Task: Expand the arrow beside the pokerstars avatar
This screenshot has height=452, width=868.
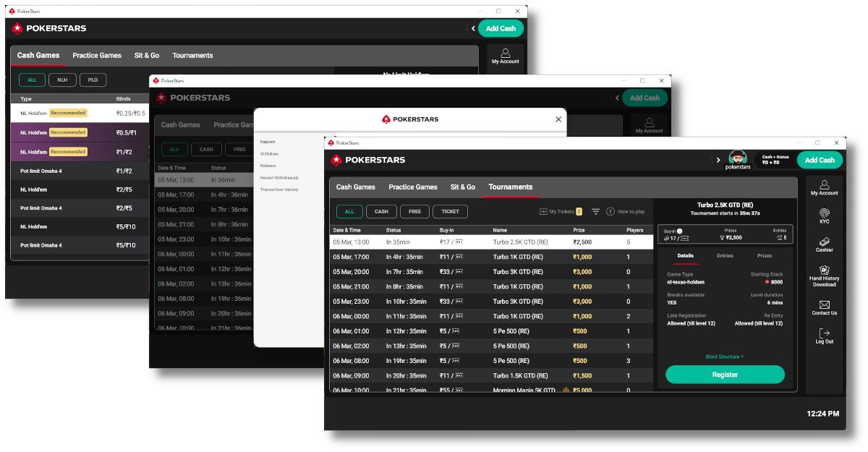Action: [718, 160]
